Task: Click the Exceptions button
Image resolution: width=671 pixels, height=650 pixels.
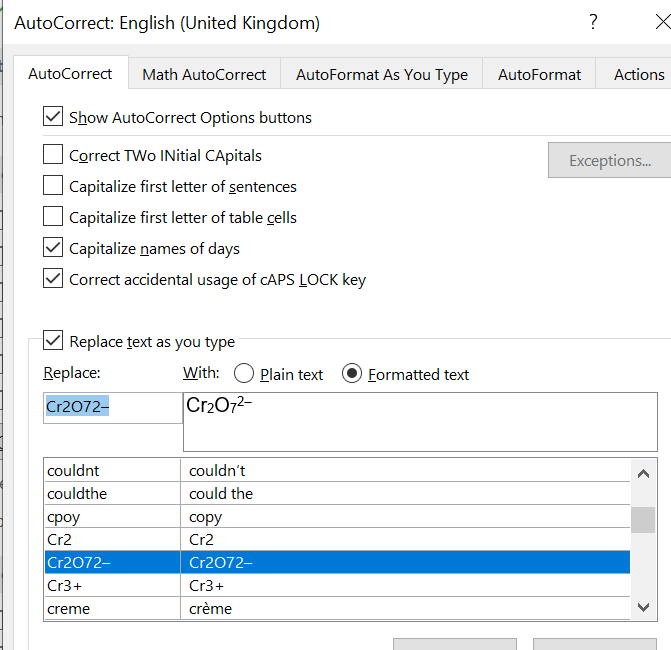Action: click(x=609, y=160)
